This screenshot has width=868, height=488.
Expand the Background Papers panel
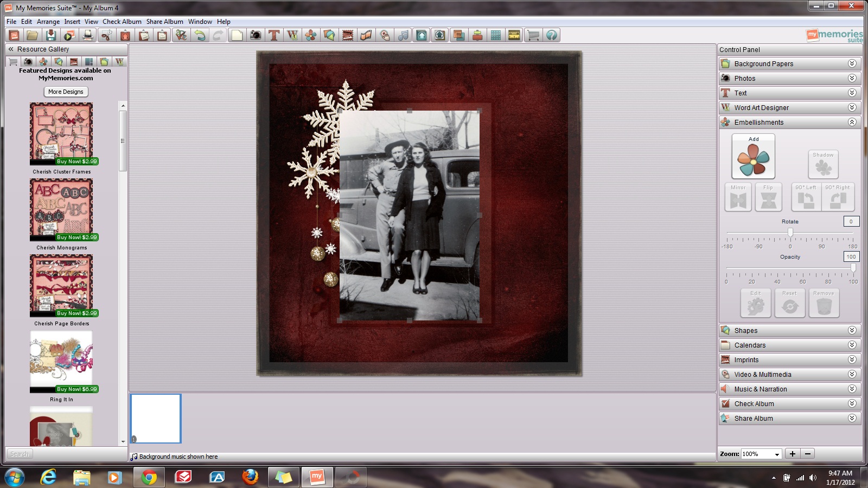tap(852, 63)
